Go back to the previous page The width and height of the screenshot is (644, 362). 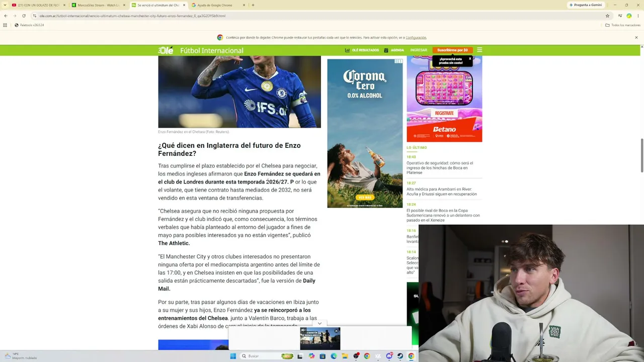(x=6, y=16)
